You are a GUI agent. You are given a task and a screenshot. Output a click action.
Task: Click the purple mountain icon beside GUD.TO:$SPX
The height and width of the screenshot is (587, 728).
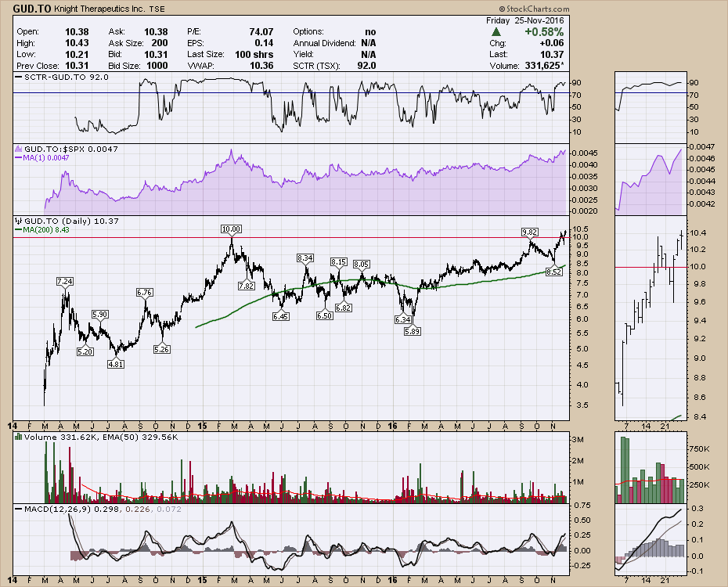pyautogui.click(x=20, y=148)
